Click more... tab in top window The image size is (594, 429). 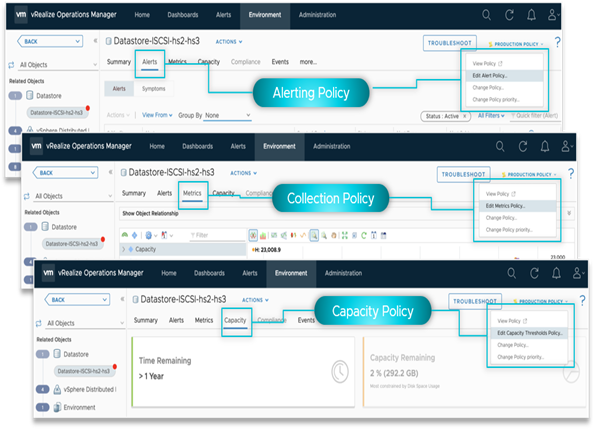coord(308,62)
